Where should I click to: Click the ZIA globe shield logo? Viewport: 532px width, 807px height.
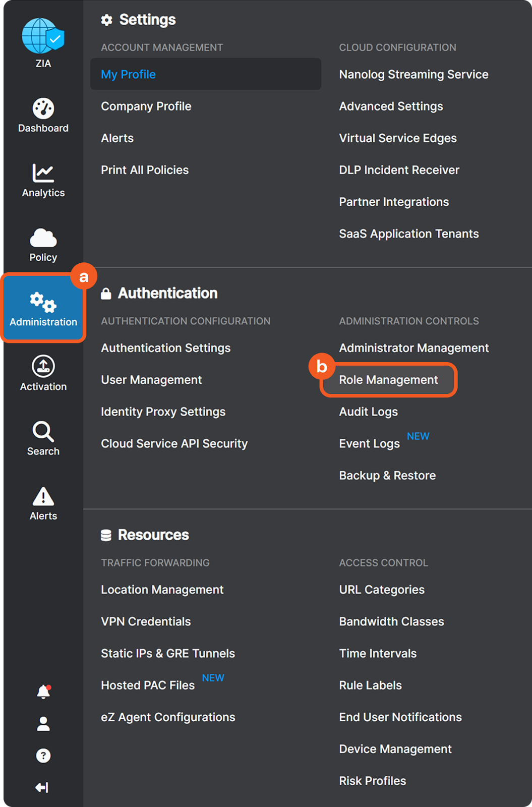click(43, 36)
